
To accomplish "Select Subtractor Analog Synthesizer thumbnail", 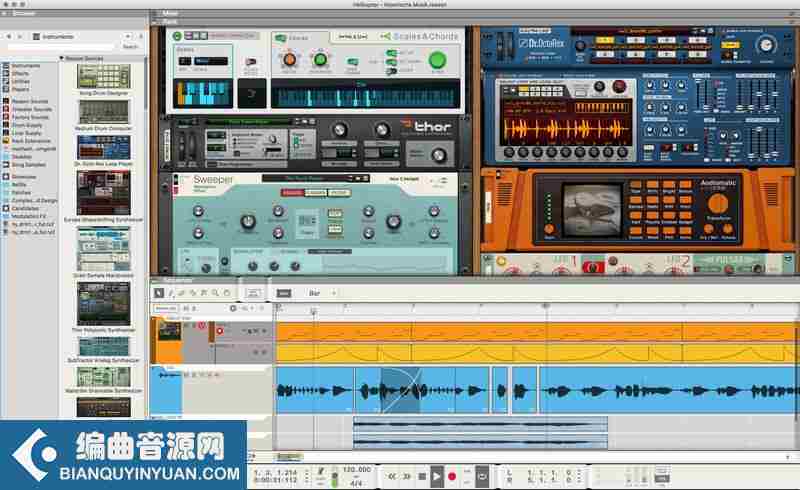I will pyautogui.click(x=104, y=347).
